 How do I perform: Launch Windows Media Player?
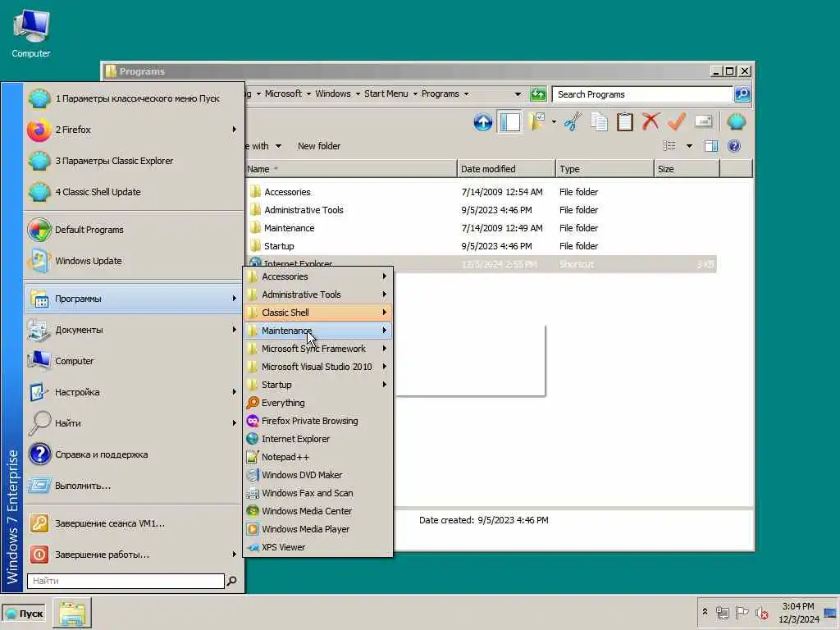click(x=318, y=529)
